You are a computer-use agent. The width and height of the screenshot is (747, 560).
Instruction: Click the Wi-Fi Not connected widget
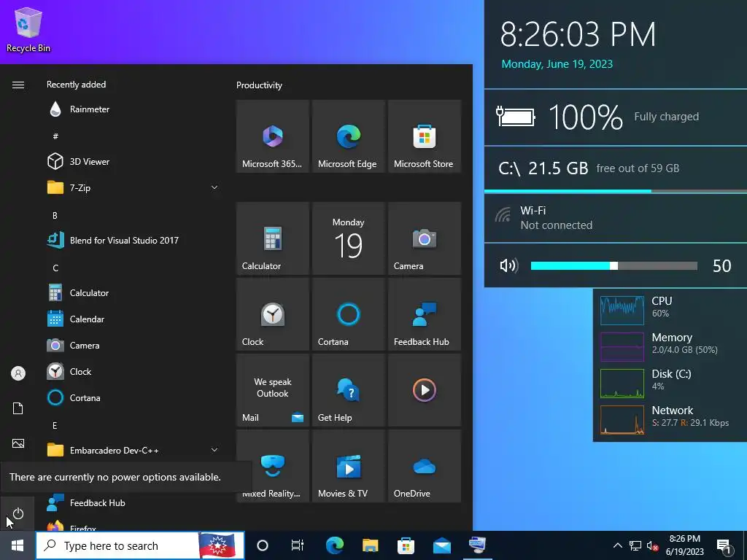coord(616,218)
